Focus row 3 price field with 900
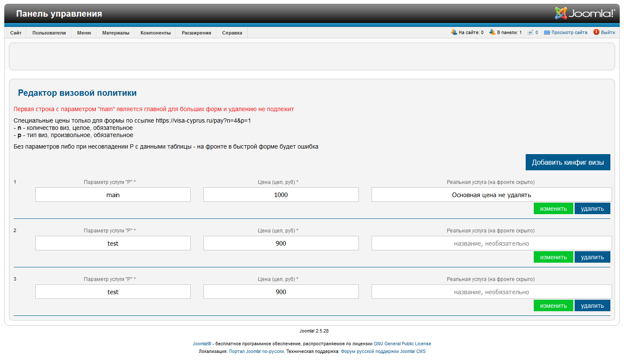This screenshot has height=364, width=624. 281,292
